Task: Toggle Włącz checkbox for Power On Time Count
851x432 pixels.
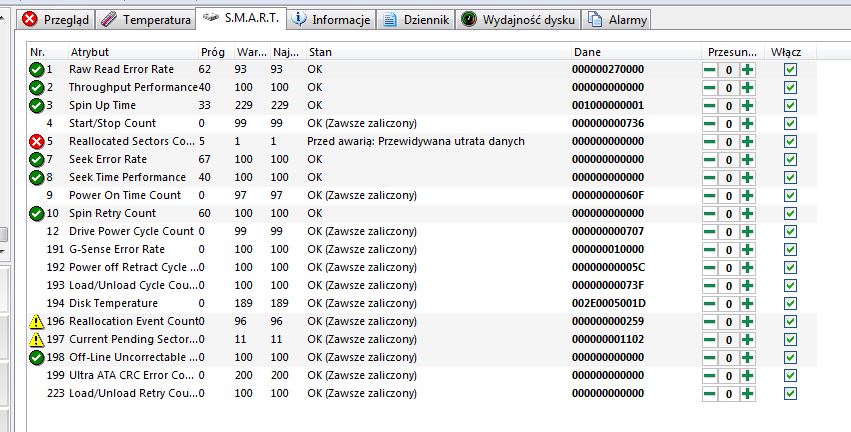Action: [x=790, y=195]
